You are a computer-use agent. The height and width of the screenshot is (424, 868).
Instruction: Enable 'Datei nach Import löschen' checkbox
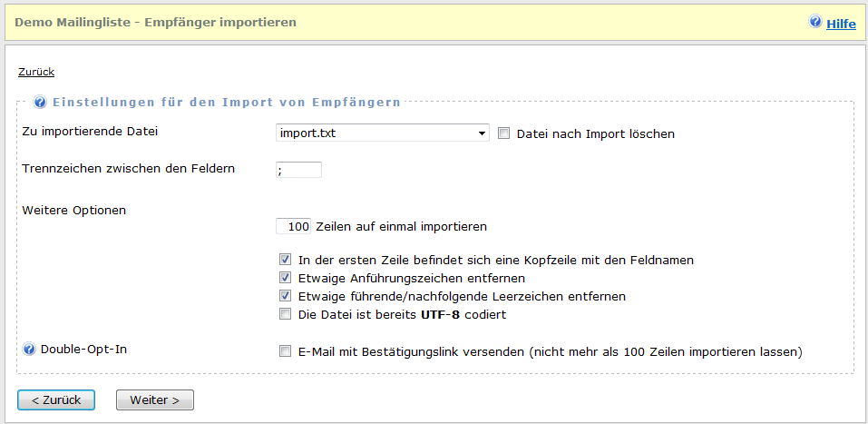point(504,133)
